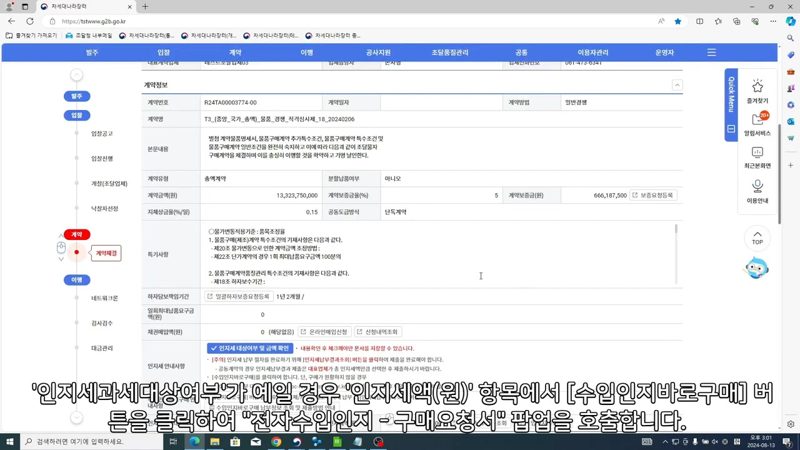
Task: Open File Explorer from the taskbar
Action: click(x=215, y=442)
